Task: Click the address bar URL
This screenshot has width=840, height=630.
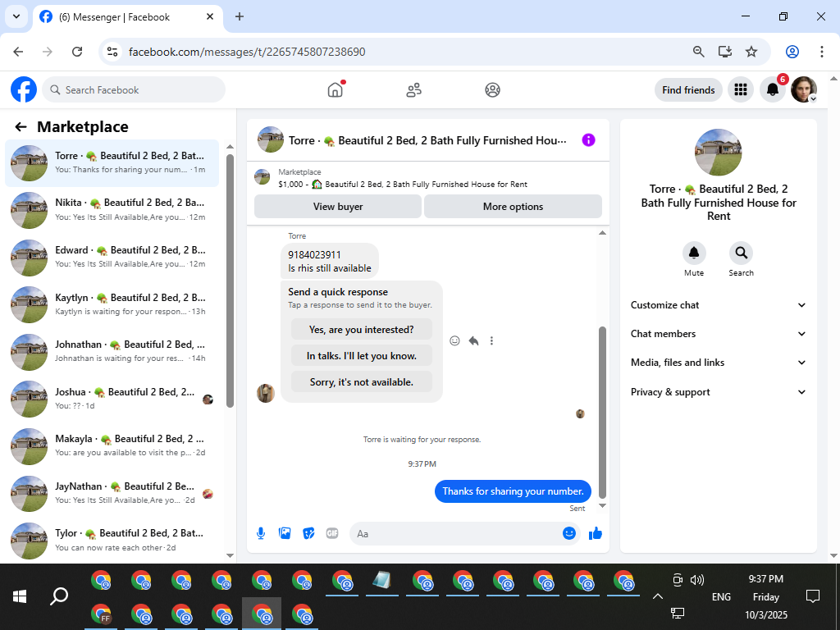Action: pyautogui.click(x=247, y=52)
